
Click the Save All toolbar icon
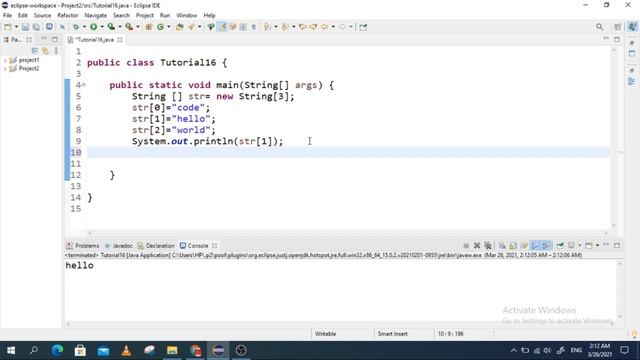tap(36, 27)
